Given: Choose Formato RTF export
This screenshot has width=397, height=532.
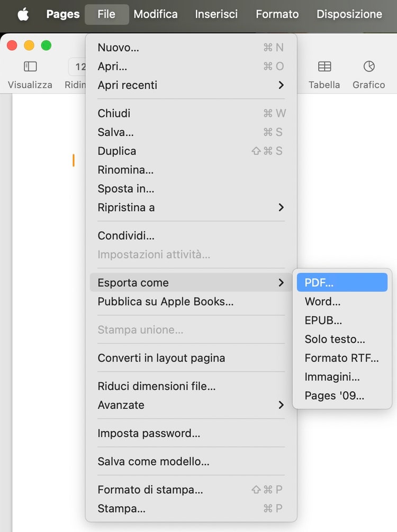Looking at the screenshot, I should click(341, 358).
